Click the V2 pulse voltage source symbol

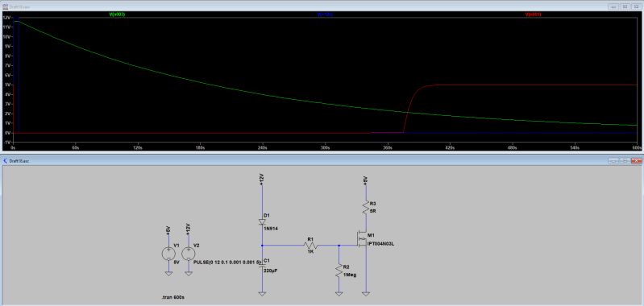click(189, 254)
